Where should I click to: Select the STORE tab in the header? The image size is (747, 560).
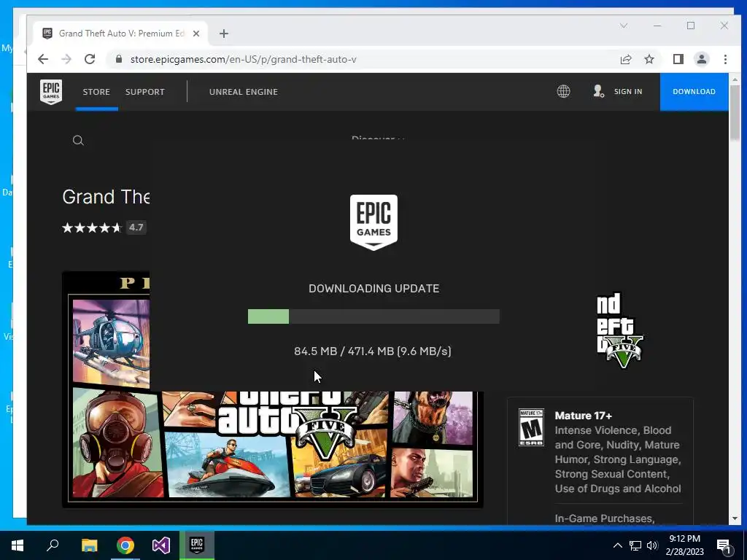[x=96, y=92]
